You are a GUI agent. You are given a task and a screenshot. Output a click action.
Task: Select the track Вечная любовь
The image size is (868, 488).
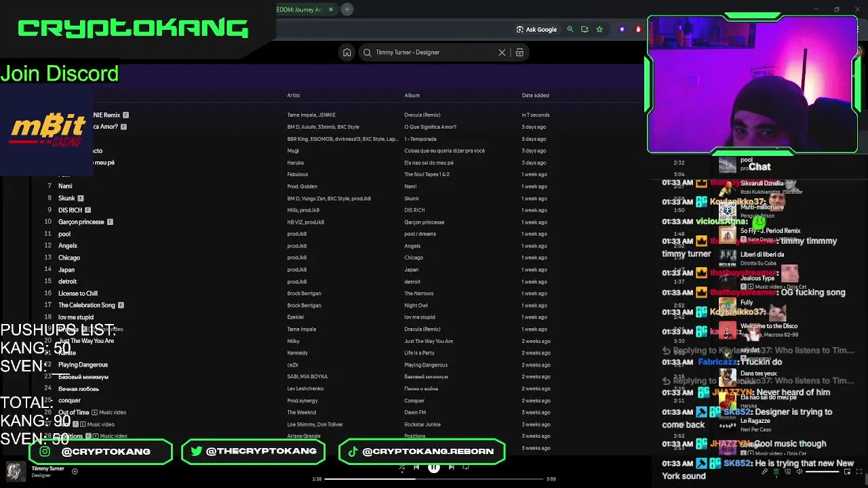pos(78,389)
